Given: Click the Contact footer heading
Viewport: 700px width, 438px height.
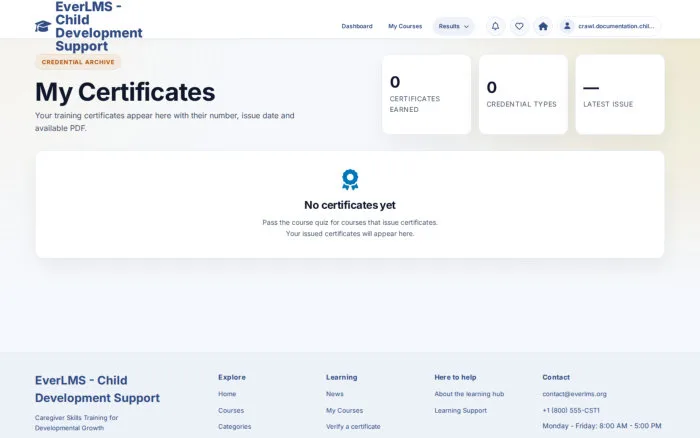Looking at the screenshot, I should (x=556, y=377).
